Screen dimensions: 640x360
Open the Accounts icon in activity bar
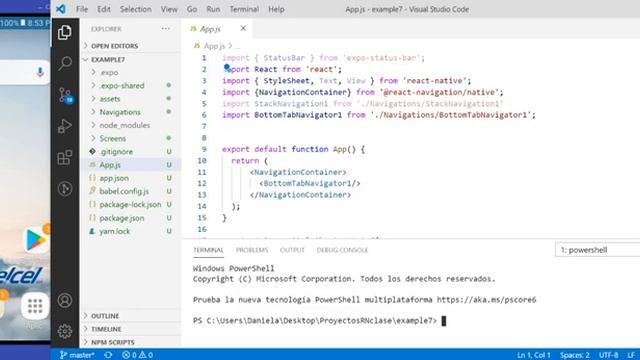click(64, 300)
